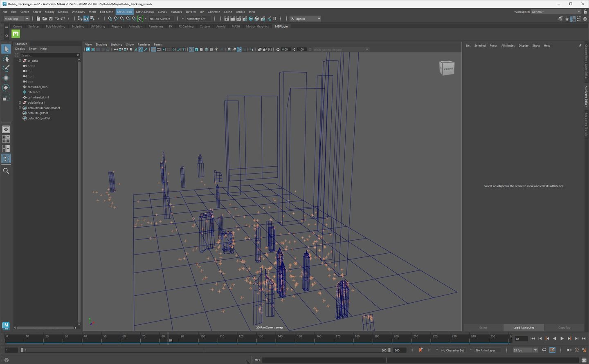Switch to the Rigging shelf tab
Screen dimensions: 589x364
pyautogui.click(x=117, y=27)
